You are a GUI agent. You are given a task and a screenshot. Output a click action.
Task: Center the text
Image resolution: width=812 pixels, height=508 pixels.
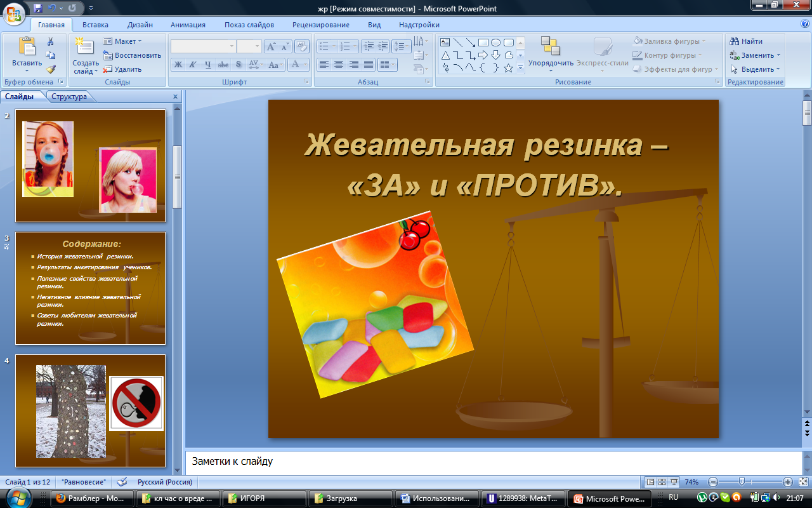click(x=339, y=65)
